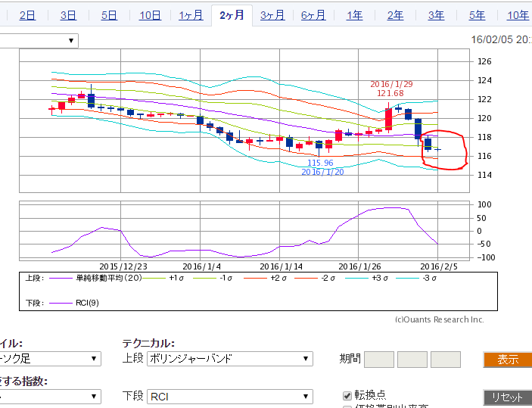Switch to the 2年 period tab
The image size is (532, 408).
pyautogui.click(x=395, y=15)
